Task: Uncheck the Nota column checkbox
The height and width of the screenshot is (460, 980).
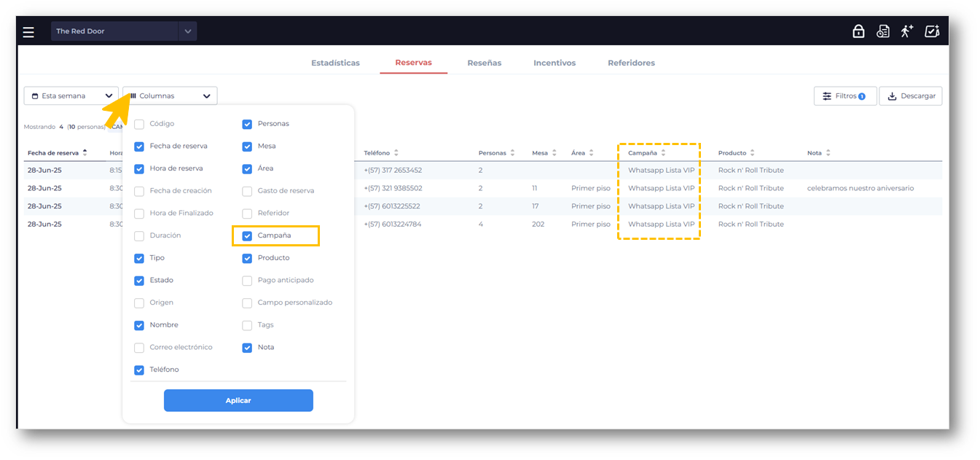Action: (x=247, y=348)
